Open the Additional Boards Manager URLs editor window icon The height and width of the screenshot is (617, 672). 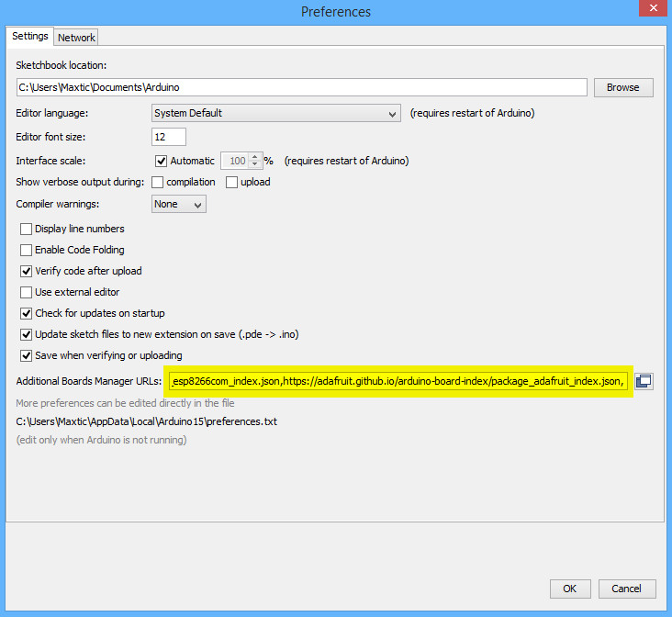click(644, 381)
